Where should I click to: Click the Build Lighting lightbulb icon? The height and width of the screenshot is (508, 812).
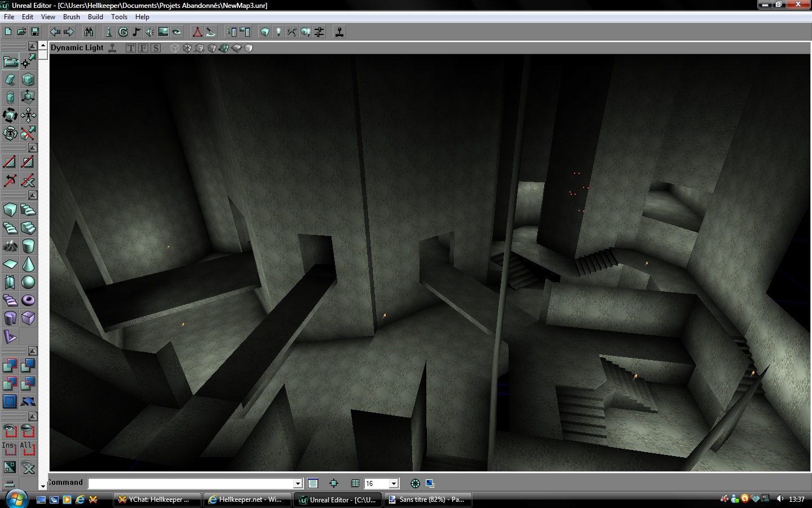point(278,32)
